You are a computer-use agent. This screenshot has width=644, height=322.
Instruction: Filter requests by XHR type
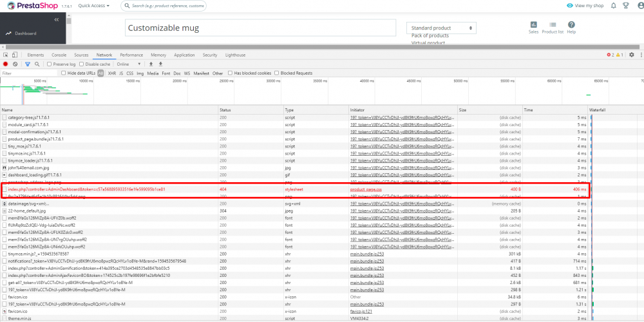(x=111, y=73)
